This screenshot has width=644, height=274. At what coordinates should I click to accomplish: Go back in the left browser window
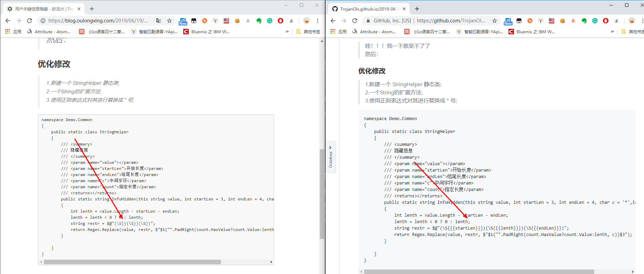tap(8, 21)
